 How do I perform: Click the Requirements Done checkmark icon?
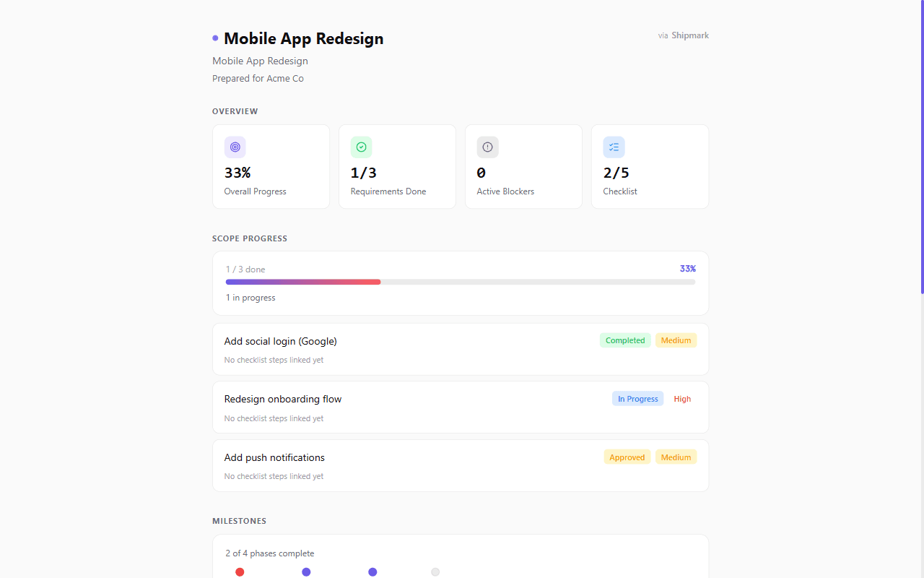coord(362,147)
